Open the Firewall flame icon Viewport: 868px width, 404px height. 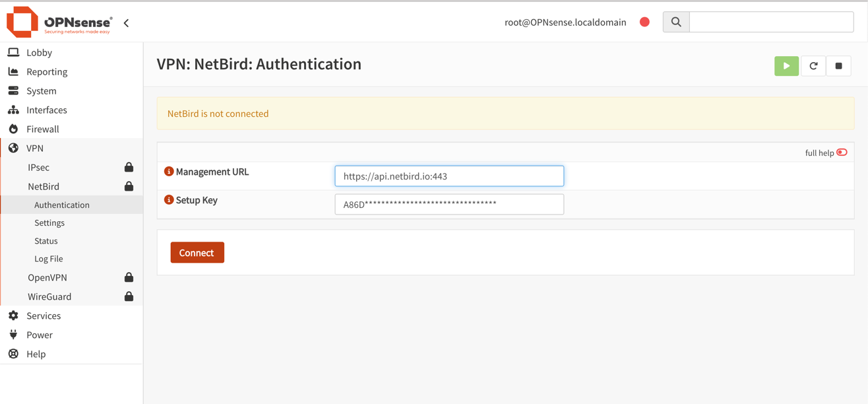[x=13, y=129]
